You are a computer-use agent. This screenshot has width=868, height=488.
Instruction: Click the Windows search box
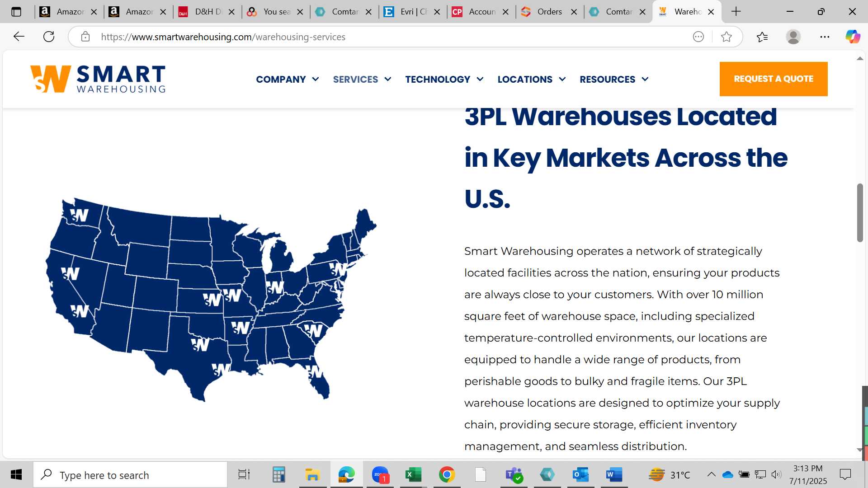(x=130, y=474)
